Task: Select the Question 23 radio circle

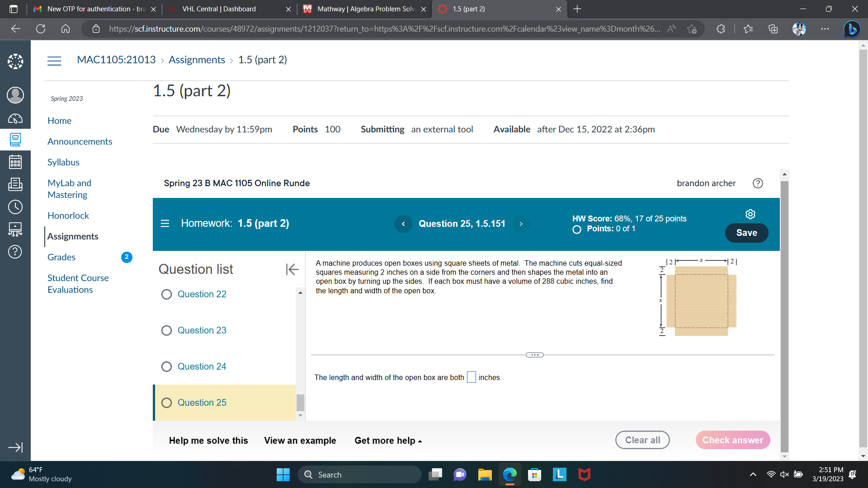Action: (x=166, y=331)
